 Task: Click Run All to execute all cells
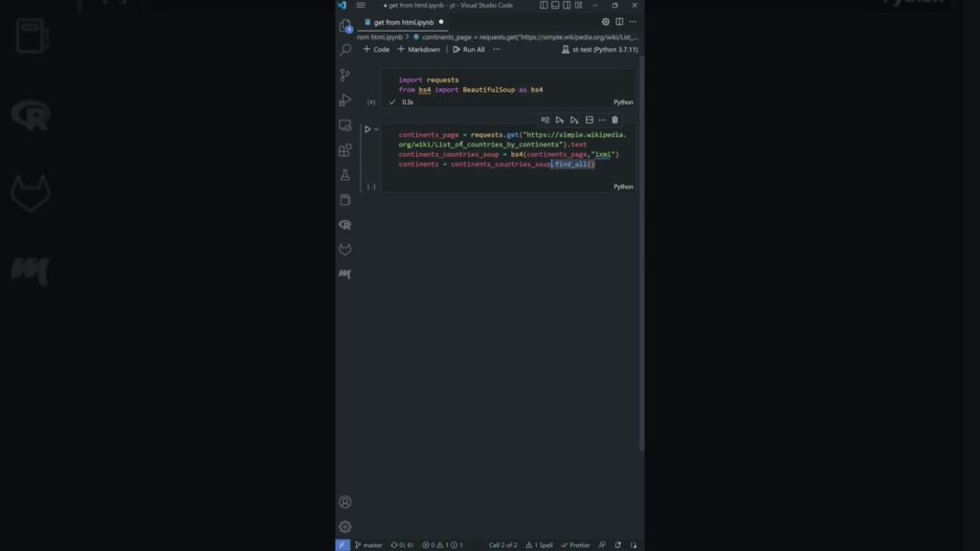click(x=471, y=49)
